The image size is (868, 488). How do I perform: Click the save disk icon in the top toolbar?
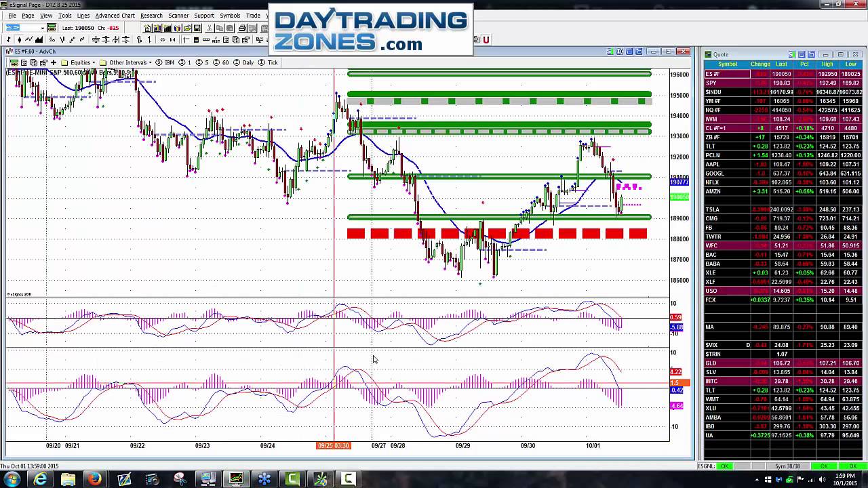197,28
